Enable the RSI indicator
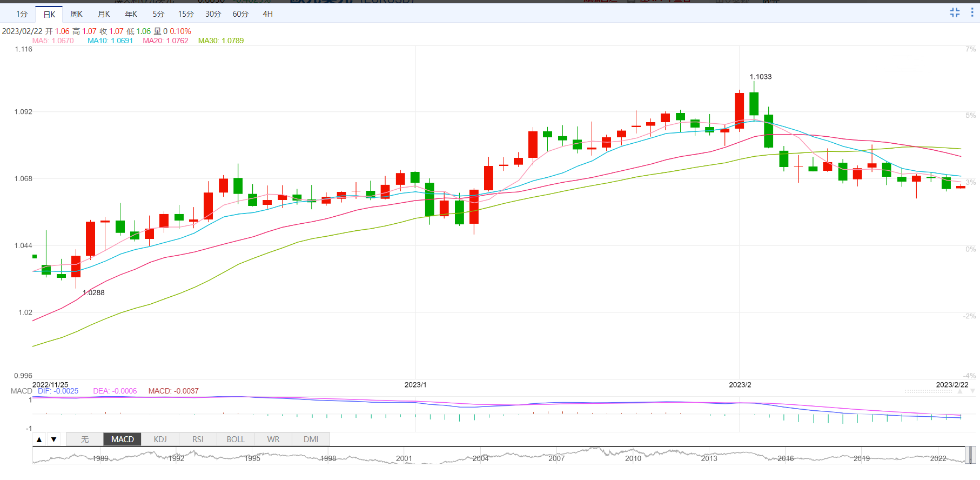 coord(198,439)
